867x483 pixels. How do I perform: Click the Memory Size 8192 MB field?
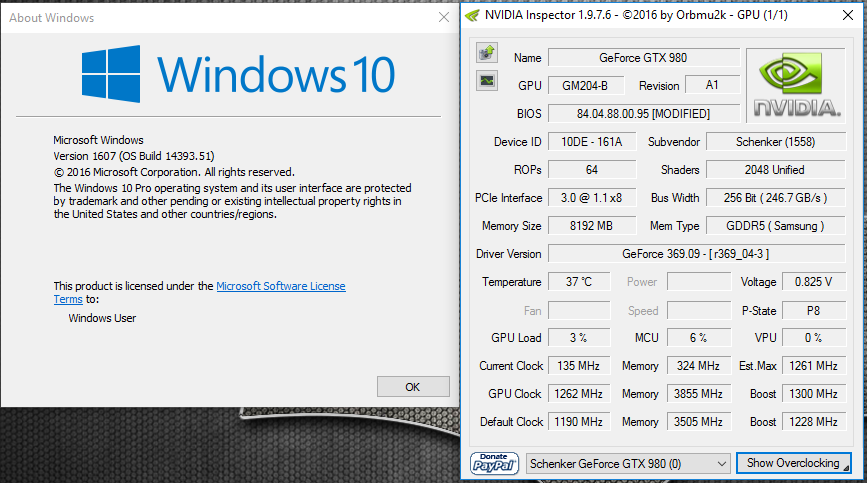pos(592,225)
